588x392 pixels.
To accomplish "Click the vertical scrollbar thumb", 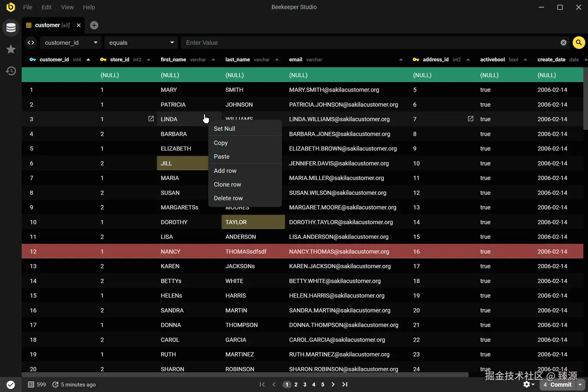I will pos(586,98).
